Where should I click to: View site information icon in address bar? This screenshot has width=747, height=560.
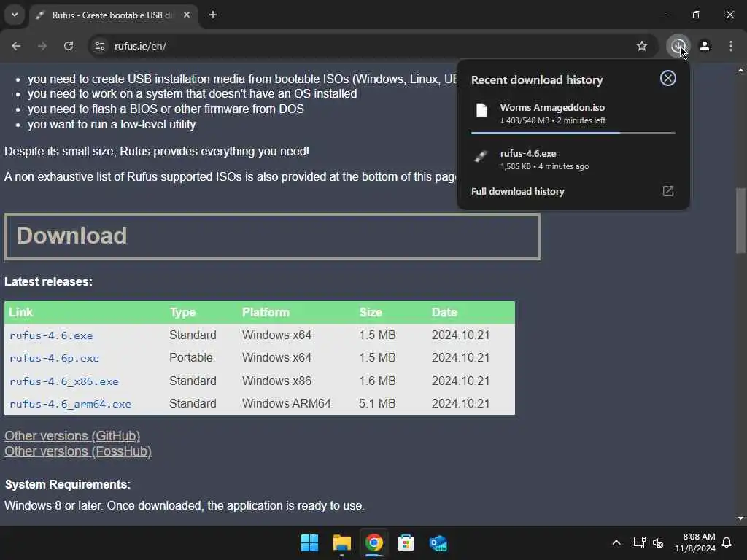click(99, 46)
